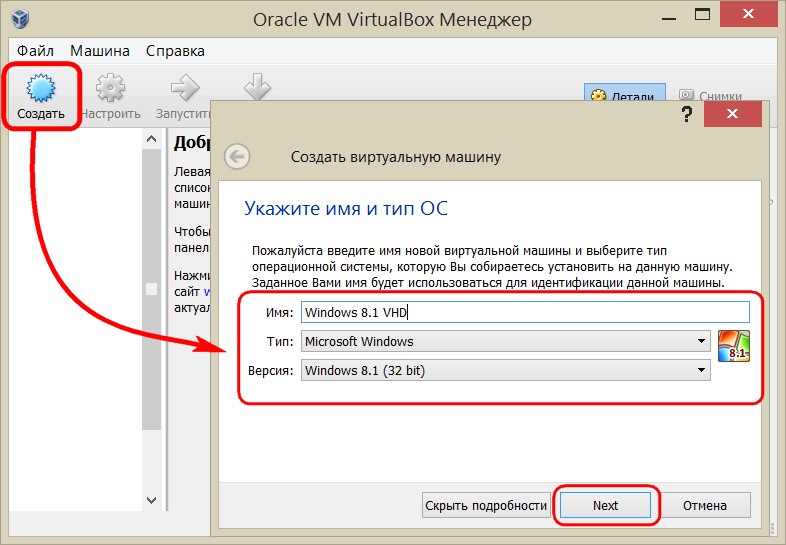Click the question mark help icon in dialog
Image resolution: width=786 pixels, height=545 pixels.
pos(687,114)
